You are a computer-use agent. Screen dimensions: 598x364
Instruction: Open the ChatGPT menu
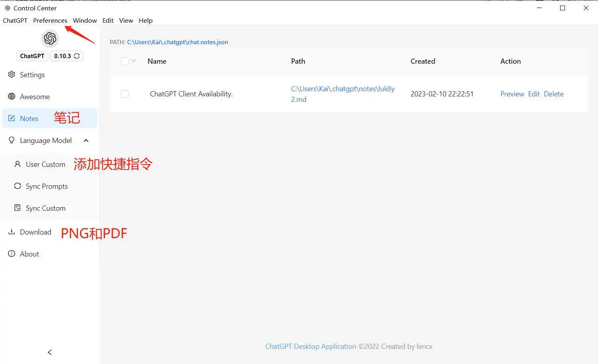click(x=15, y=20)
